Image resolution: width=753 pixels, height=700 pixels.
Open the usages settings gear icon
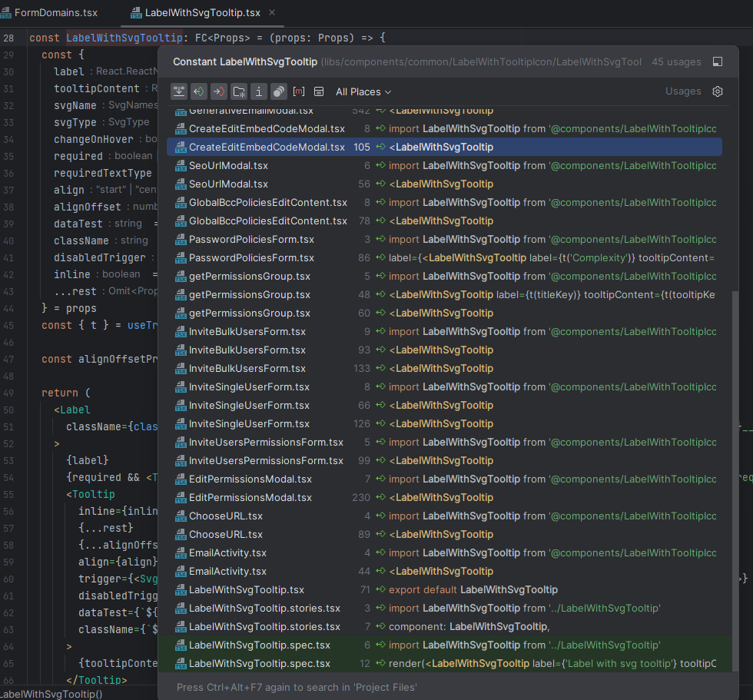718,91
